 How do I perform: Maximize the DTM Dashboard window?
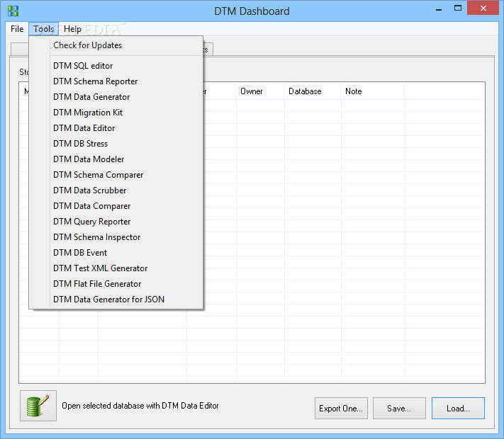458,8
